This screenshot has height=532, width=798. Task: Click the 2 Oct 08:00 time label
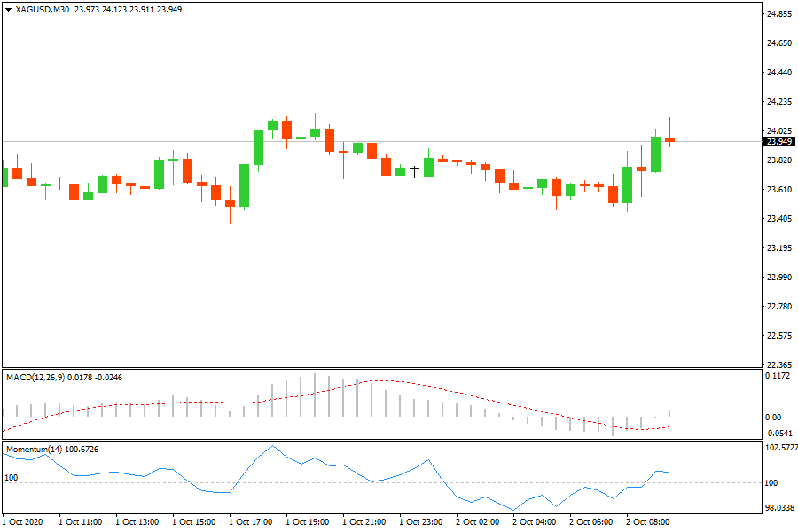(x=648, y=522)
